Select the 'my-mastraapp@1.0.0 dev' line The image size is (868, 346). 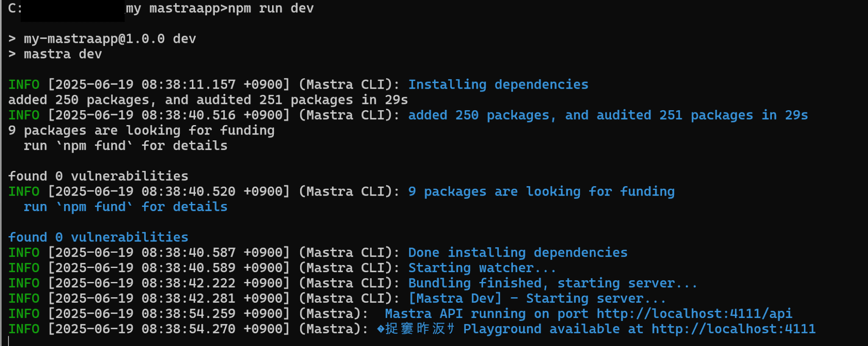[x=102, y=39]
